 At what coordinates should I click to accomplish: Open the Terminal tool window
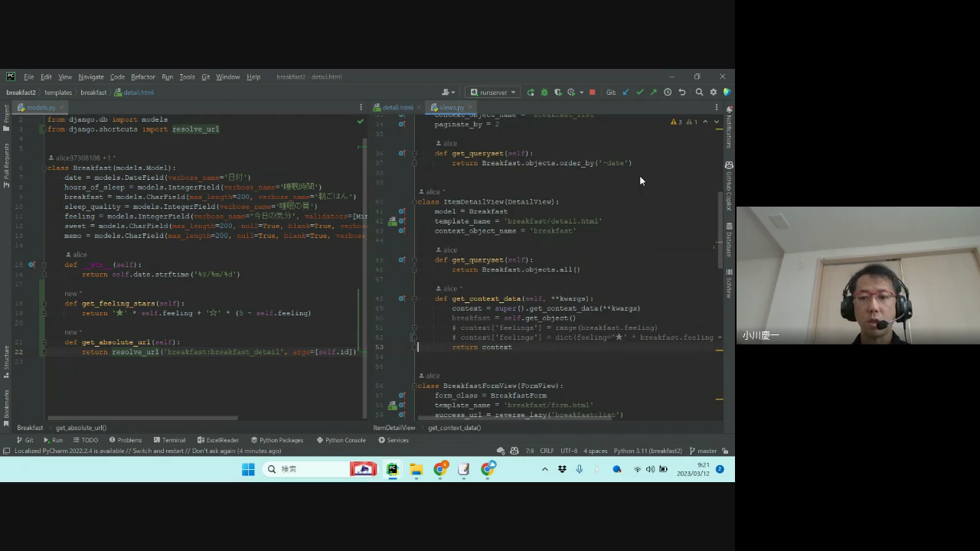click(x=169, y=440)
